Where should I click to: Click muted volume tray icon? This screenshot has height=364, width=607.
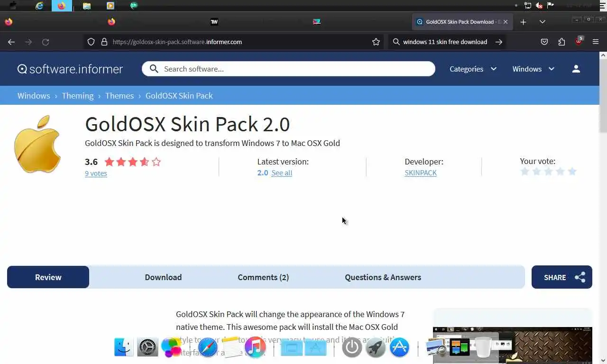click(539, 6)
